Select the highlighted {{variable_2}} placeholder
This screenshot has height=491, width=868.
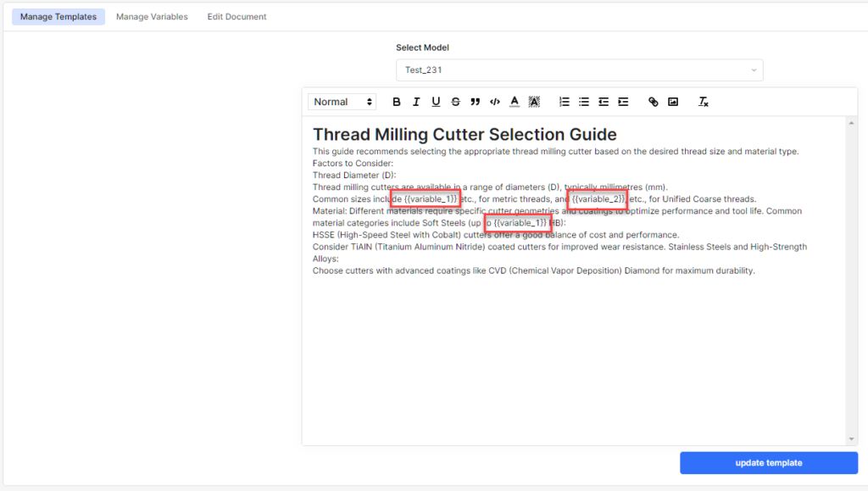(x=597, y=198)
